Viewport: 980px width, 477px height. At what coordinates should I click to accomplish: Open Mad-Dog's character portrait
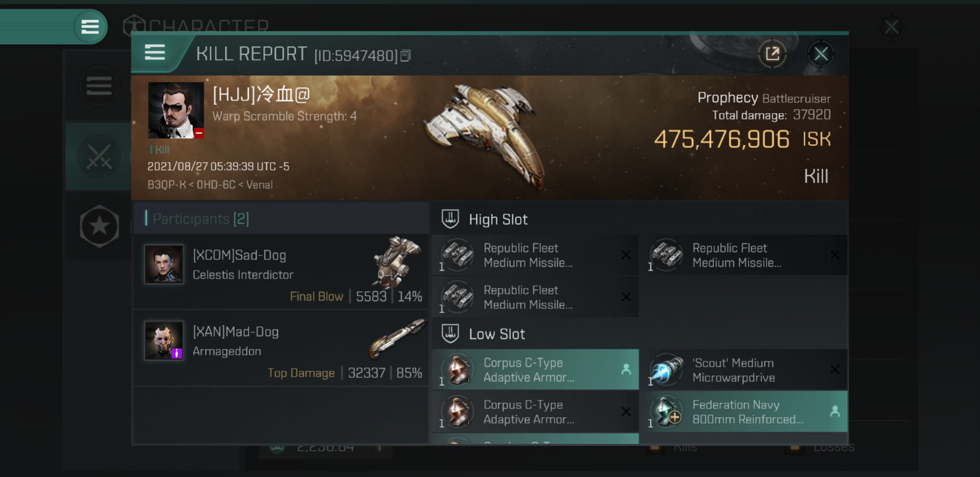(x=164, y=340)
